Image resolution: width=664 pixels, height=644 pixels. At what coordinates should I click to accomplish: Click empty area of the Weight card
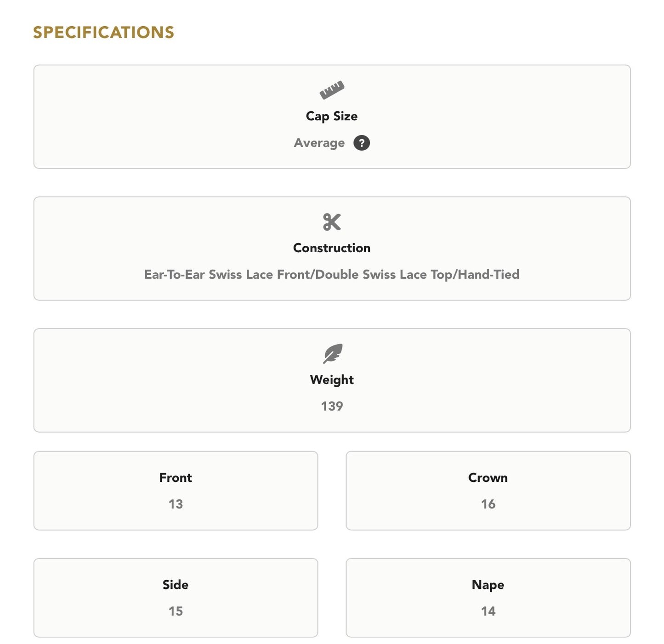[x=138, y=380]
